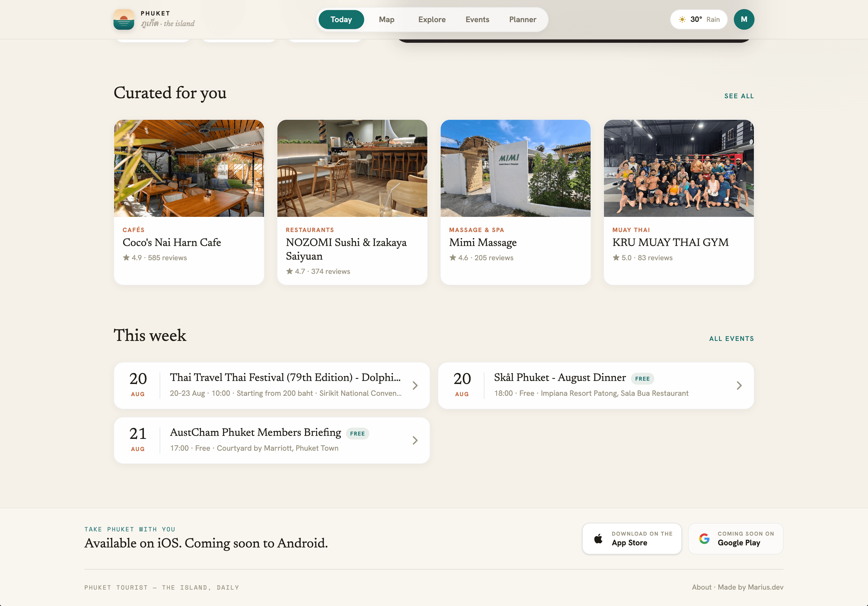Click Sirikit National Convention details line
868x606 pixels.
tap(285, 393)
